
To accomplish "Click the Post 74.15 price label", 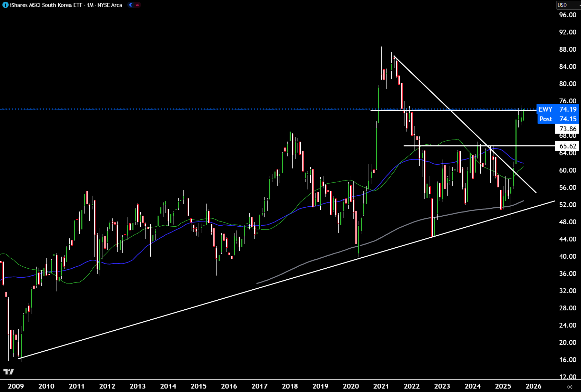I will [x=559, y=119].
